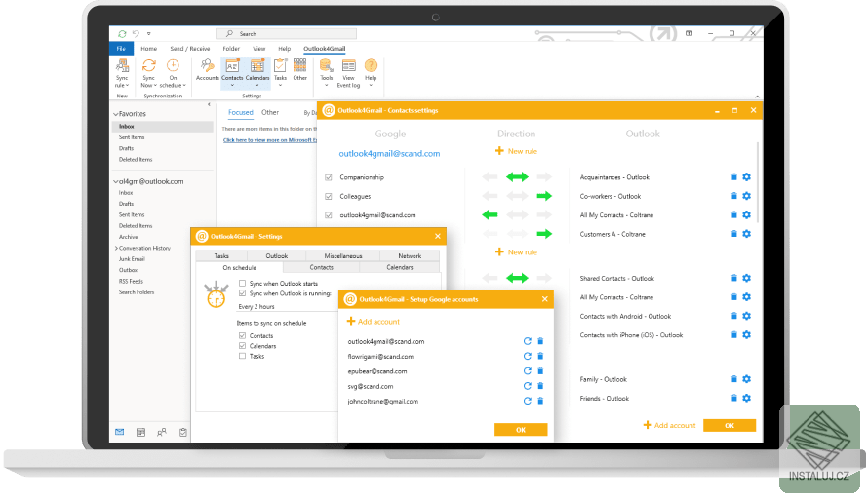Open the Junk Email folder
Image resolution: width=868 pixels, height=502 pixels.
point(132,259)
